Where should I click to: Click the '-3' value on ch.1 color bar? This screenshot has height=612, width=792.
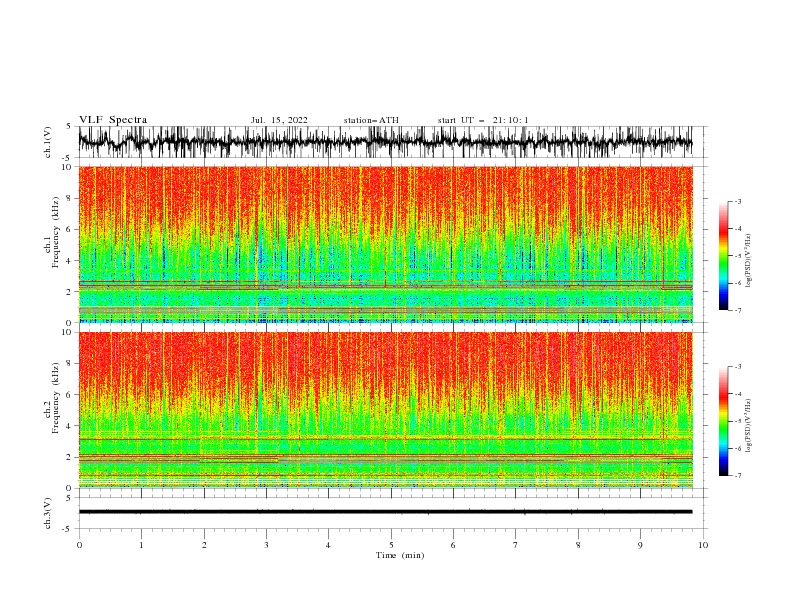pyautogui.click(x=738, y=201)
